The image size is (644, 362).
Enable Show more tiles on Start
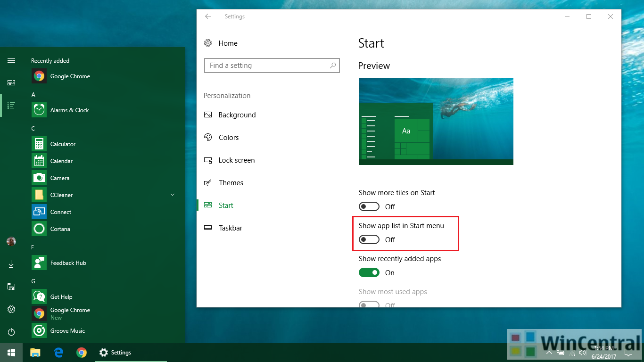point(369,206)
